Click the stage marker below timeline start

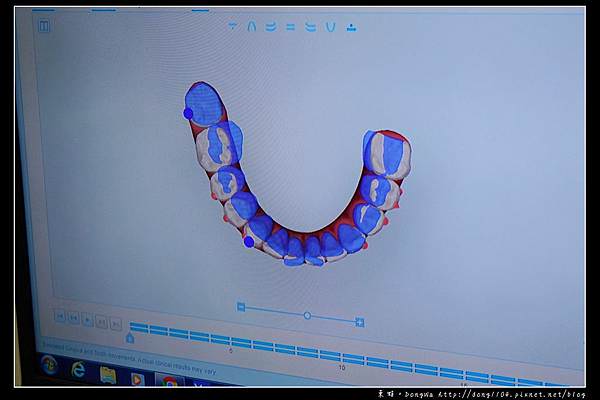pyautogui.click(x=130, y=338)
